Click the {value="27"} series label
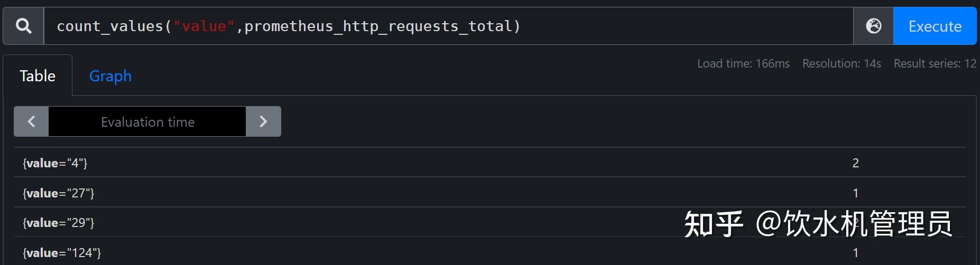The image size is (980, 265). tap(58, 193)
